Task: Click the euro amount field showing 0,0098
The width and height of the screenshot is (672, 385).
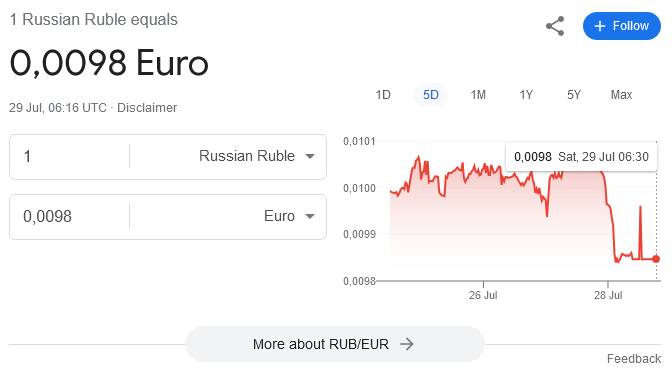Action: 70,217
